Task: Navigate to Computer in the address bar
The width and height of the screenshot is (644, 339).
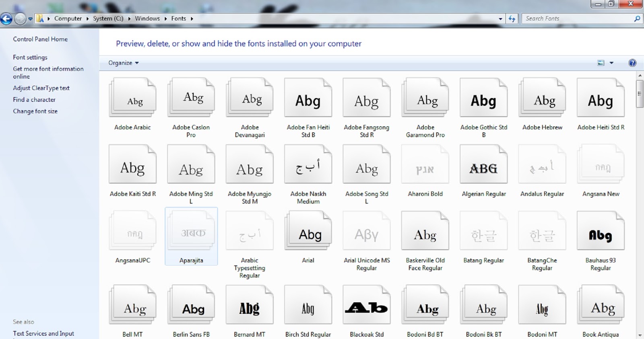Action: 68,18
